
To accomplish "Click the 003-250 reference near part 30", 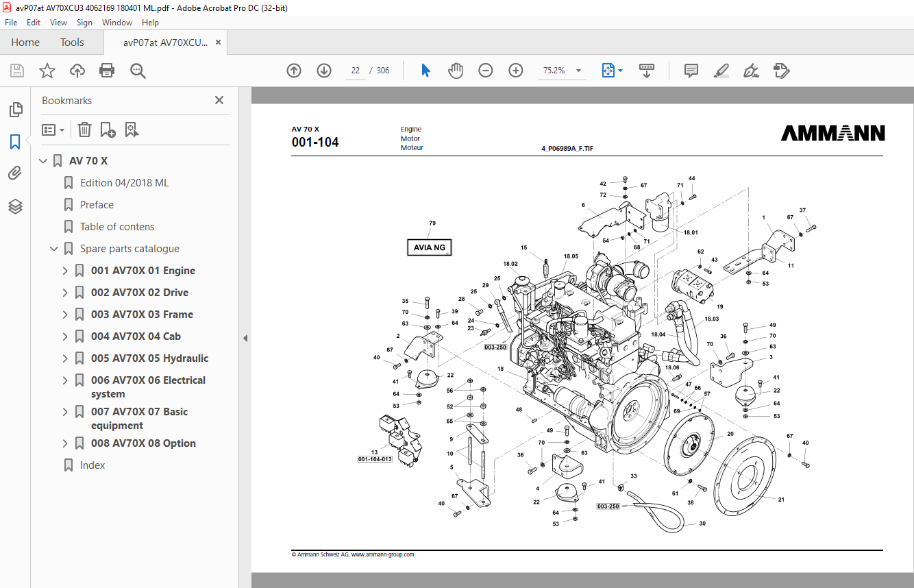I will (x=608, y=506).
